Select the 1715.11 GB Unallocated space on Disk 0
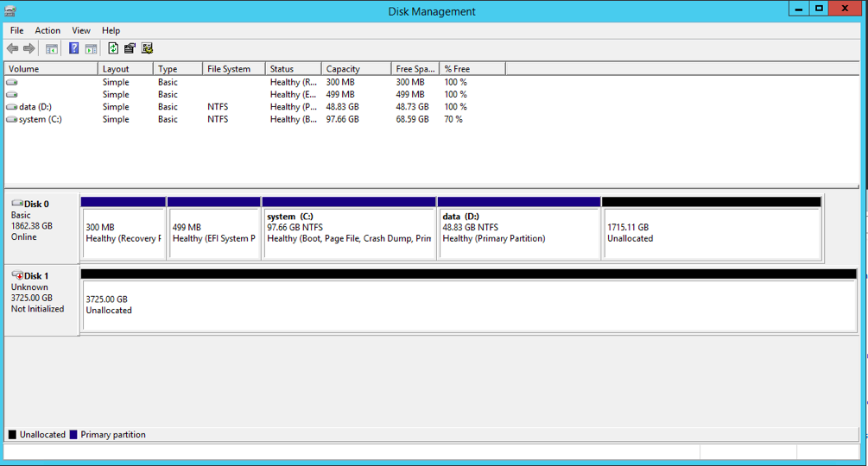Viewport: 868px width, 466px height. [711, 233]
